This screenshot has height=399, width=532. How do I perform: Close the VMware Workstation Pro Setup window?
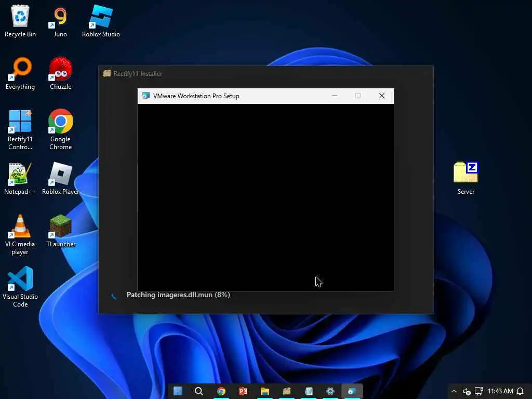(x=382, y=96)
